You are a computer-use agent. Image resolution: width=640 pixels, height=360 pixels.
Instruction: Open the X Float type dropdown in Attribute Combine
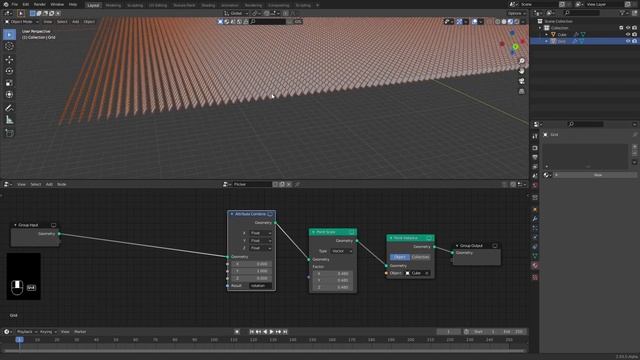pyautogui.click(x=261, y=233)
